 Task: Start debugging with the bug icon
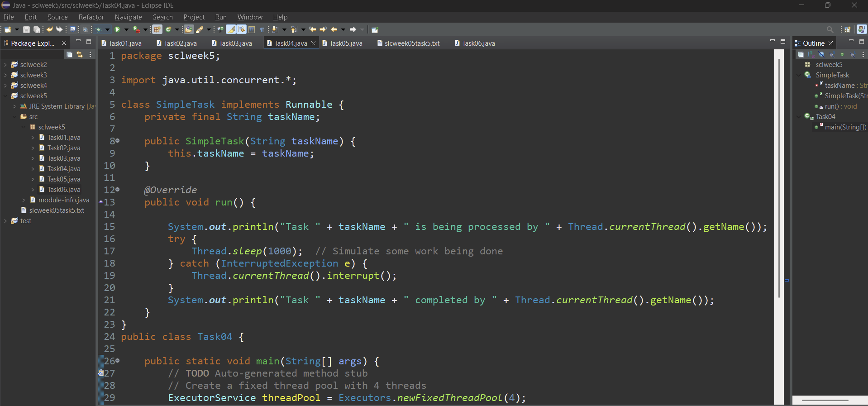coord(98,30)
